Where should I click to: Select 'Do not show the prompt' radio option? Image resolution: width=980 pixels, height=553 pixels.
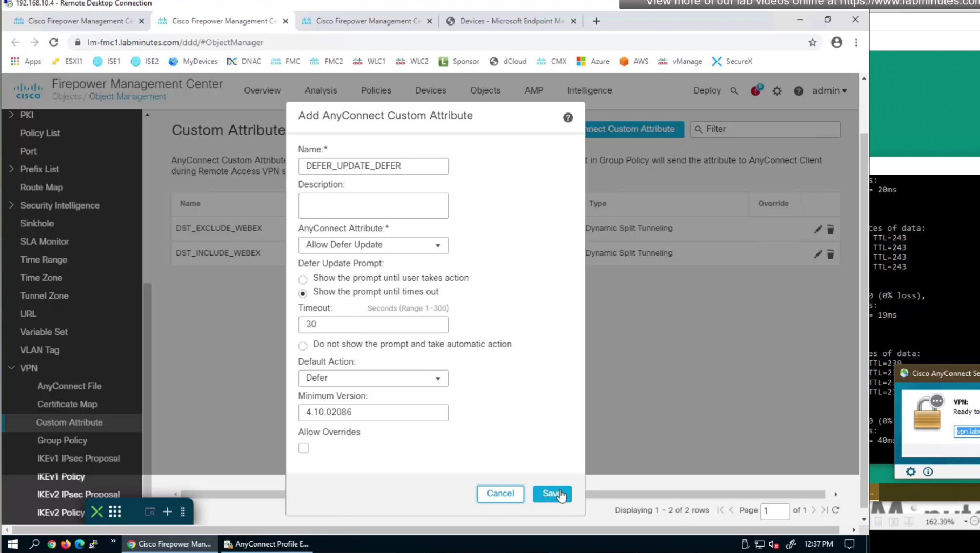(303, 346)
